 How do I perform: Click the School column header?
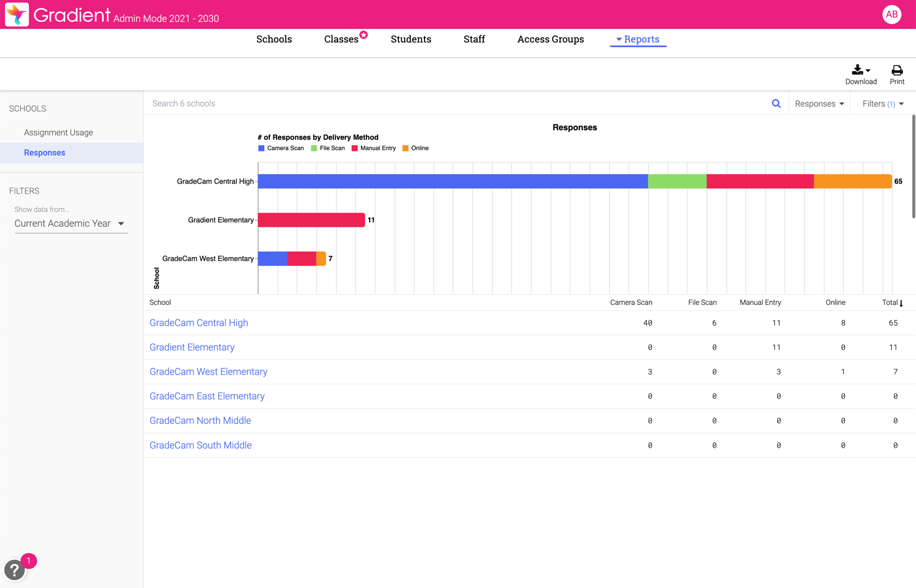[160, 303]
